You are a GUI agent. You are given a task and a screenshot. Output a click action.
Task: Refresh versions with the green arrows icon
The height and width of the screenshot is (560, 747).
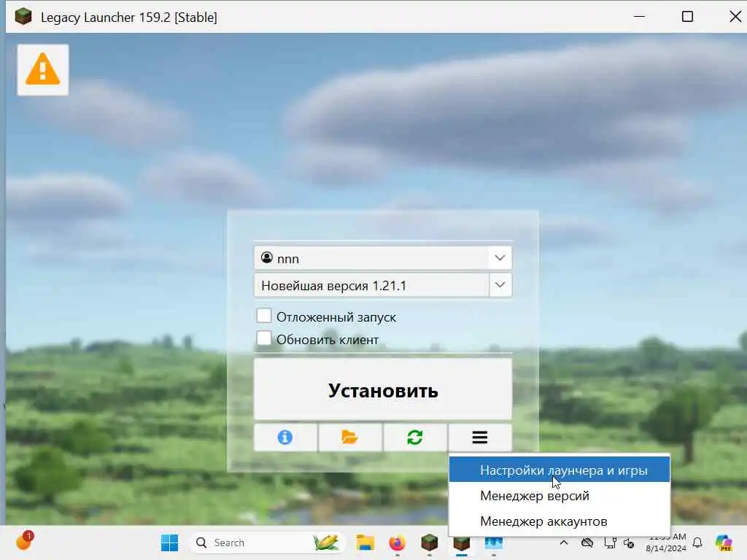coord(414,437)
